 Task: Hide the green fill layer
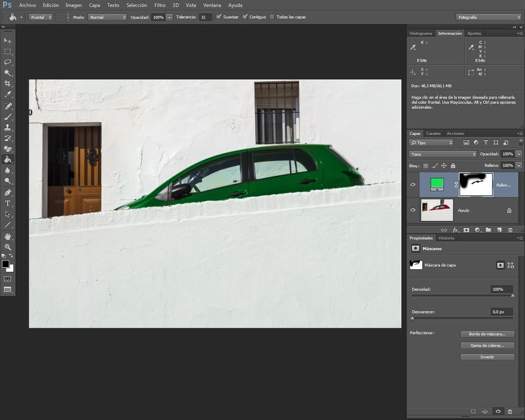(x=413, y=185)
